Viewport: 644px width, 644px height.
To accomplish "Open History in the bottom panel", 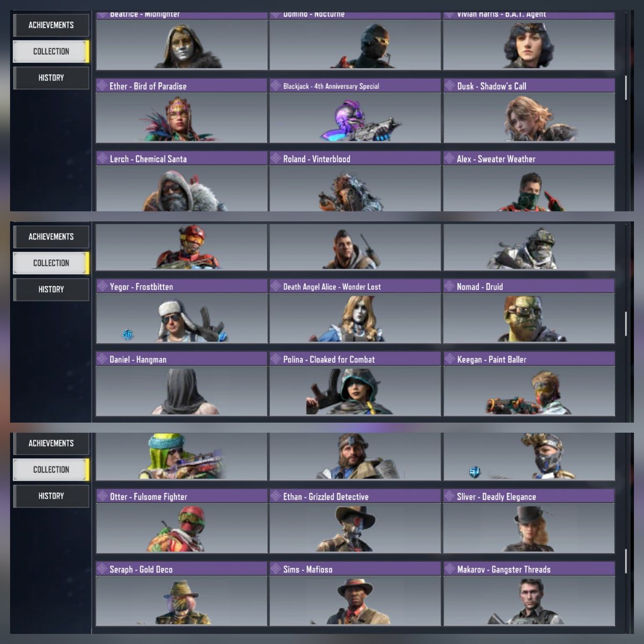I will pyautogui.click(x=51, y=496).
